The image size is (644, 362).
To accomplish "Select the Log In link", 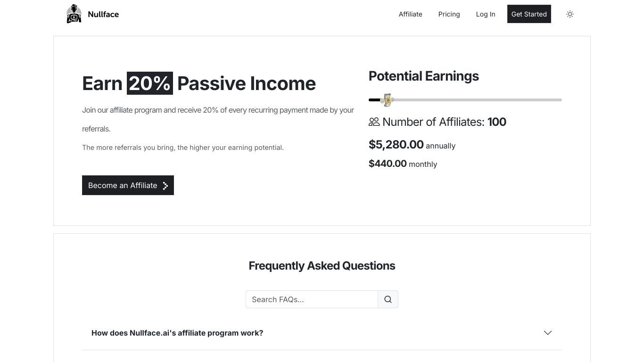I will 486,14.
